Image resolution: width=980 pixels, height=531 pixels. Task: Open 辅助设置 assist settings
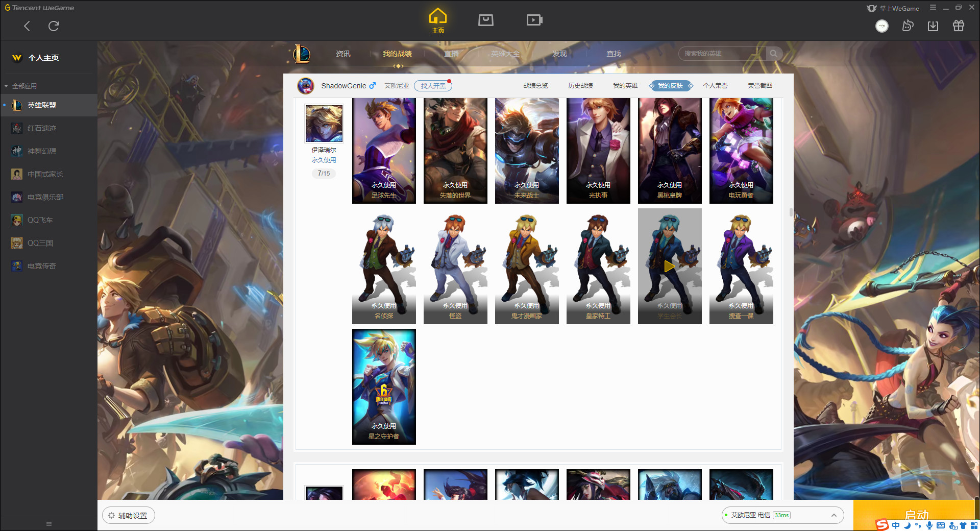coord(129,516)
